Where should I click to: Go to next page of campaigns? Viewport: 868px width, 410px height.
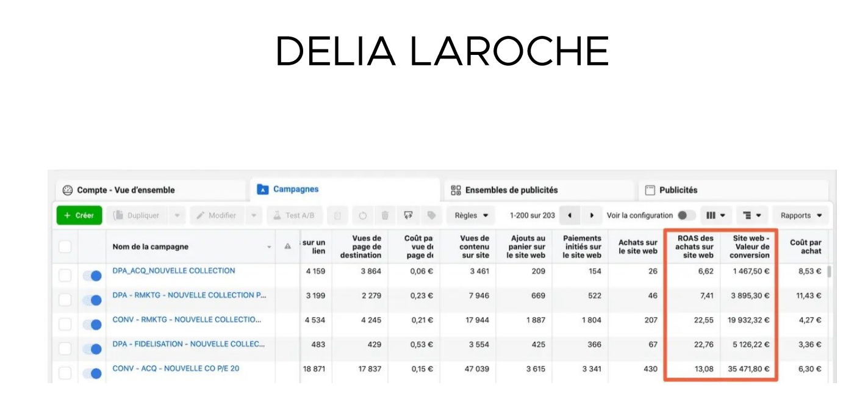coord(591,215)
